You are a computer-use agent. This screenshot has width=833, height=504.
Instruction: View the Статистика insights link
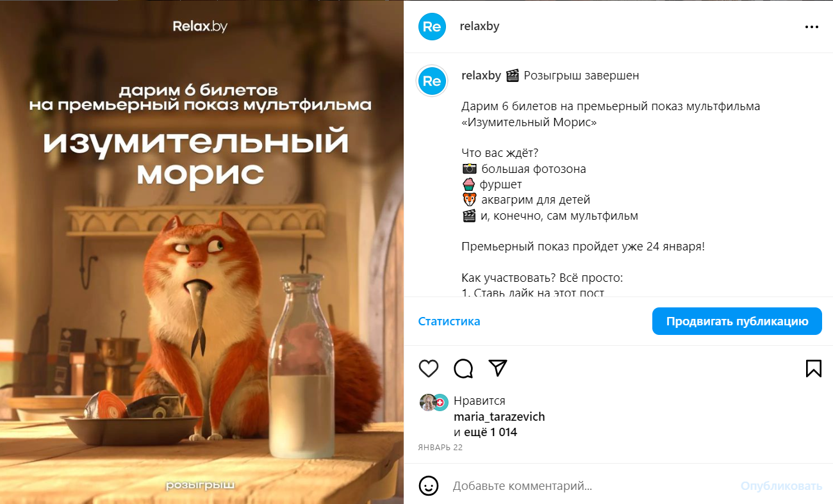point(449,321)
